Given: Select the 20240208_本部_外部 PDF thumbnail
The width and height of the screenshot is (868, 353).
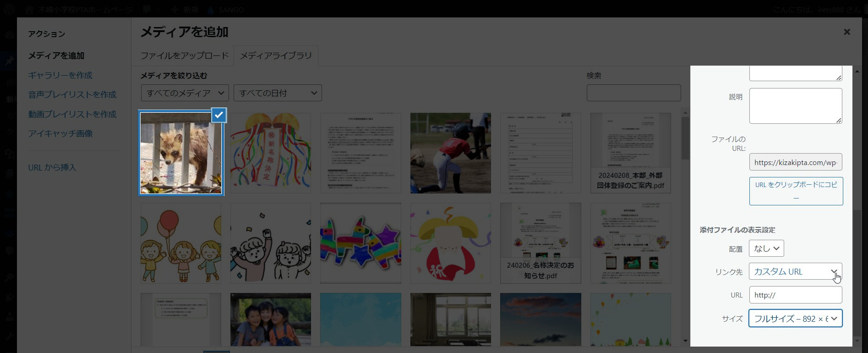Looking at the screenshot, I should point(630,153).
